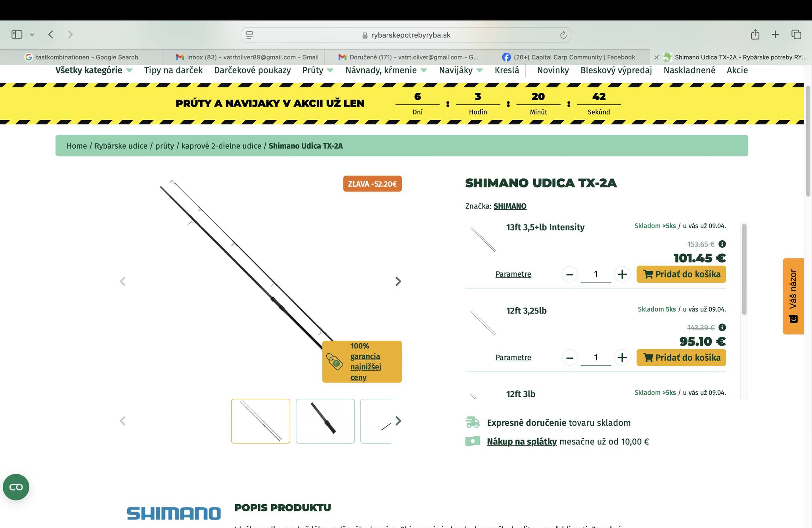This screenshot has height=528, width=812.
Task: Open Parametre for 12ft 3,25lb
Action: (x=513, y=357)
